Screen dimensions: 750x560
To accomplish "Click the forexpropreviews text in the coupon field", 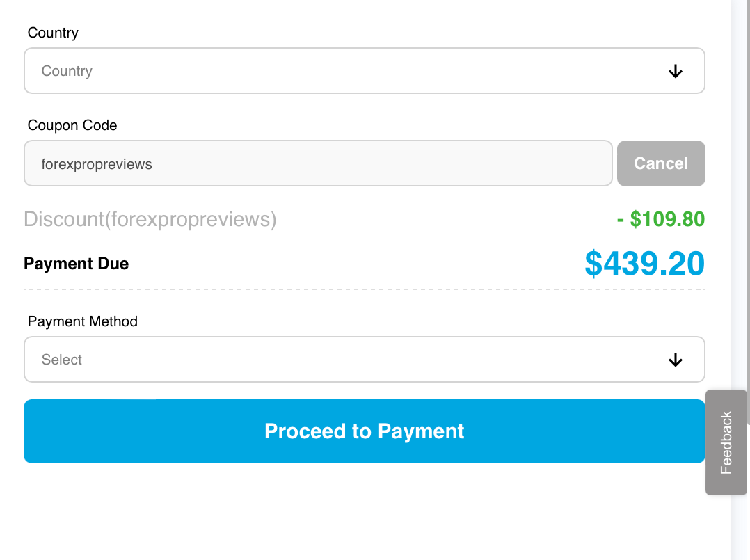I will tap(97, 164).
